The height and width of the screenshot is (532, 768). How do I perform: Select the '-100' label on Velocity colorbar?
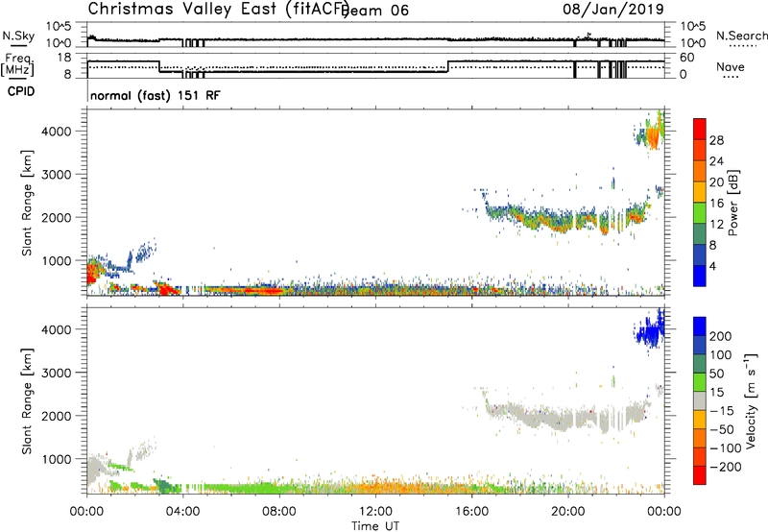(x=726, y=447)
